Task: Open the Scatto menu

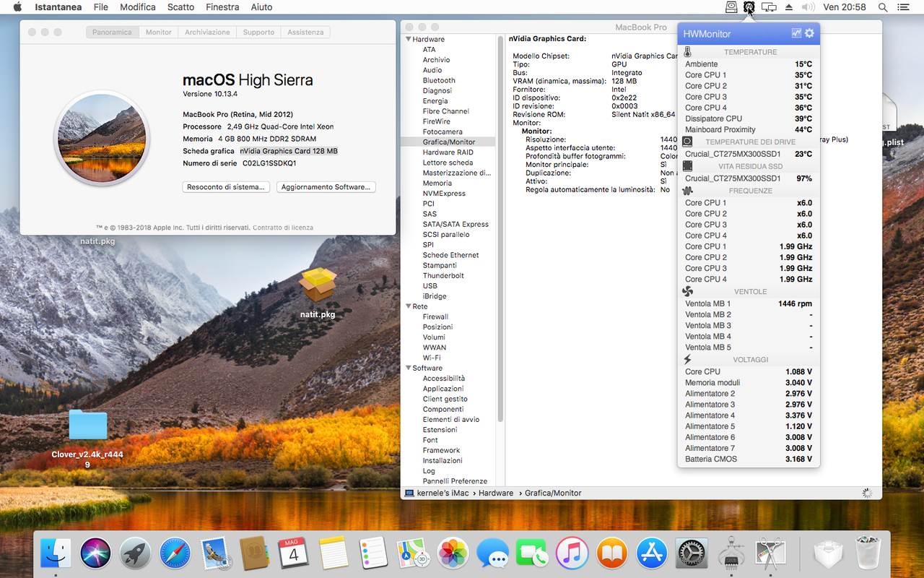Action: tap(180, 7)
